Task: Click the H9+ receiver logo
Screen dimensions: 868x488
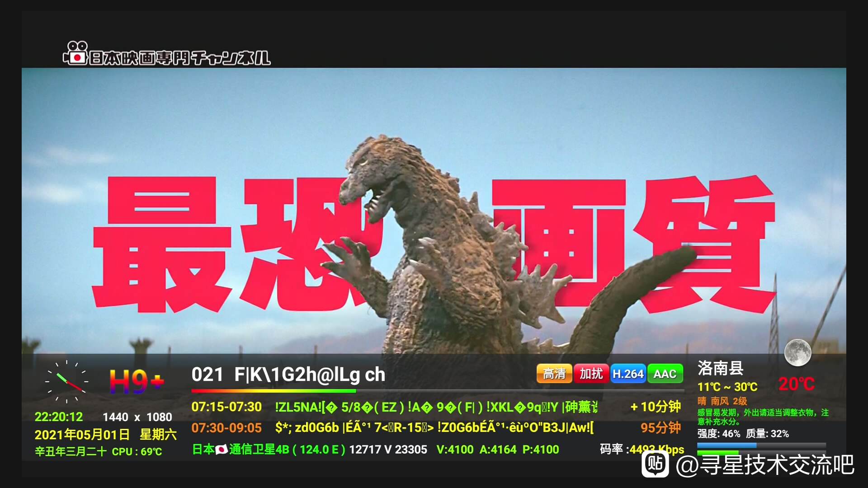Action: 136,382
